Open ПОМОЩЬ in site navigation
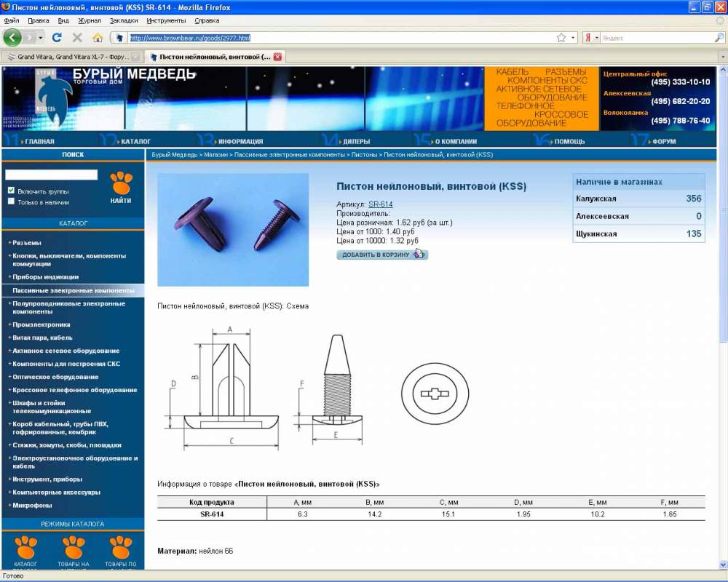 pos(569,141)
